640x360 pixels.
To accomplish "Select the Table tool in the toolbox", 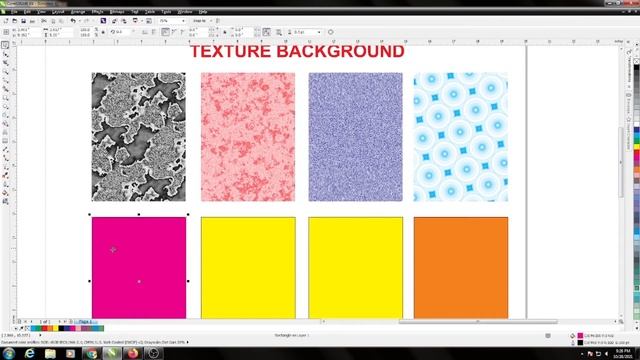I will point(5,141).
